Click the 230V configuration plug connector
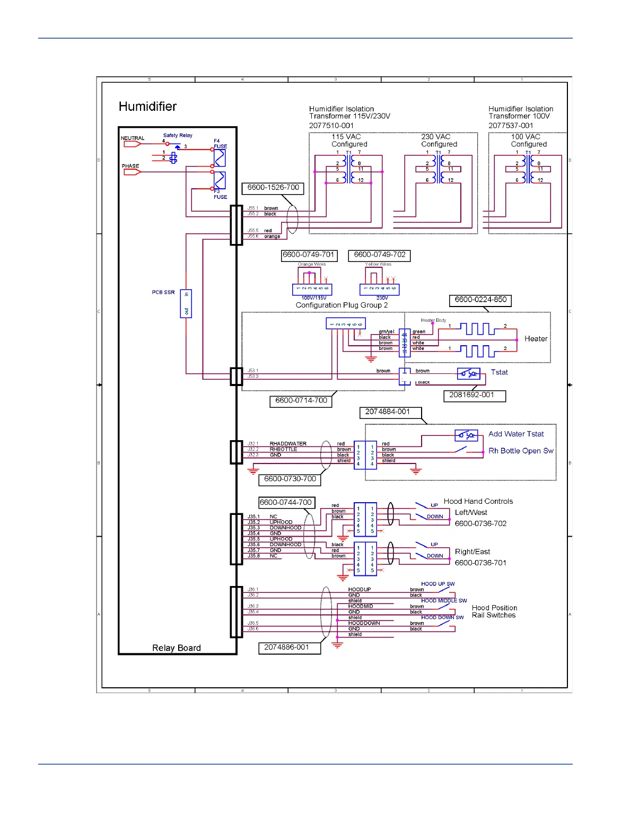The image size is (630, 840). coord(380,290)
